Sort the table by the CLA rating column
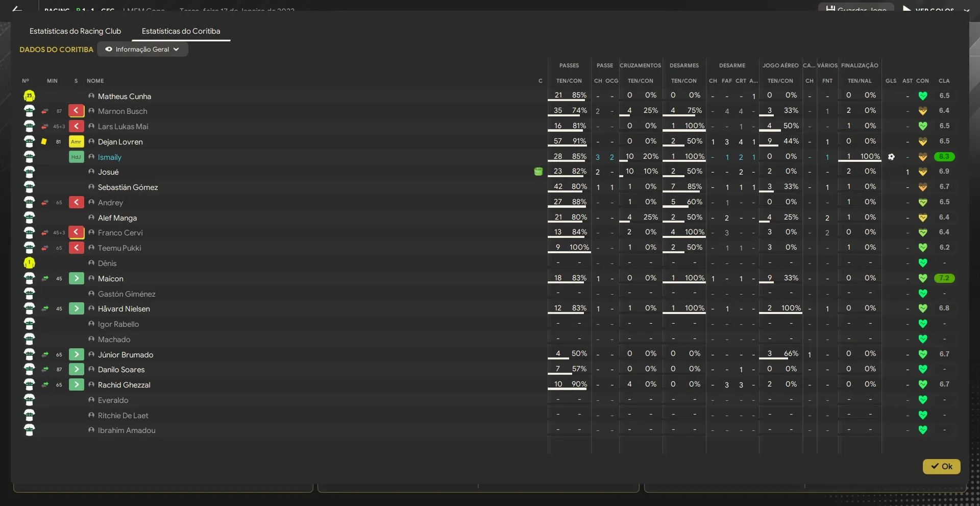This screenshot has width=980, height=506. 944,81
